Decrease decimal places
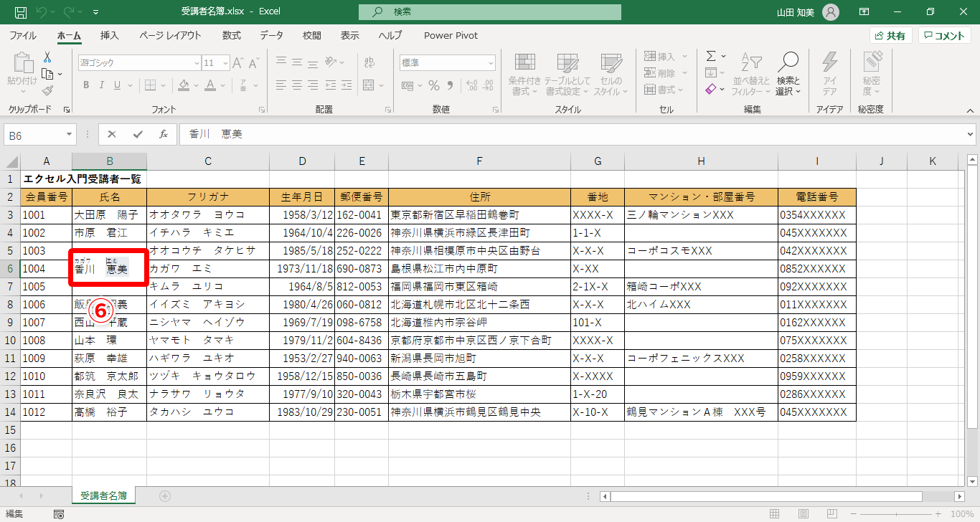The image size is (980, 522). [x=488, y=85]
